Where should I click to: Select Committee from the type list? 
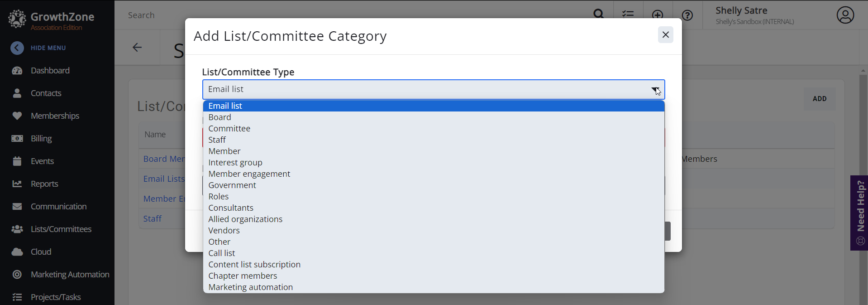(x=229, y=129)
